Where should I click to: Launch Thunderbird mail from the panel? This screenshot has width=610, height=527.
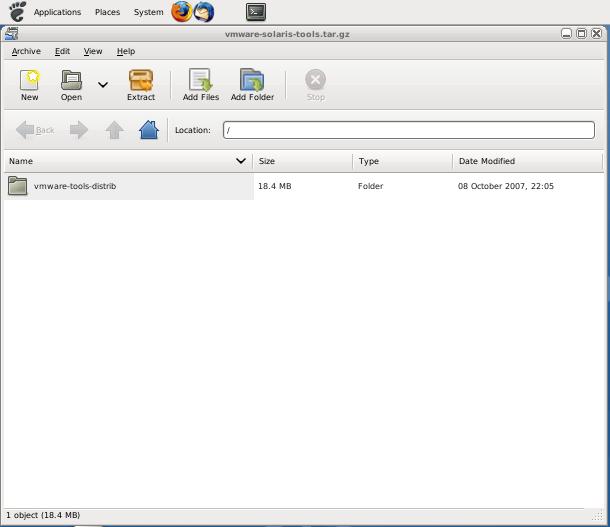[x=204, y=12]
